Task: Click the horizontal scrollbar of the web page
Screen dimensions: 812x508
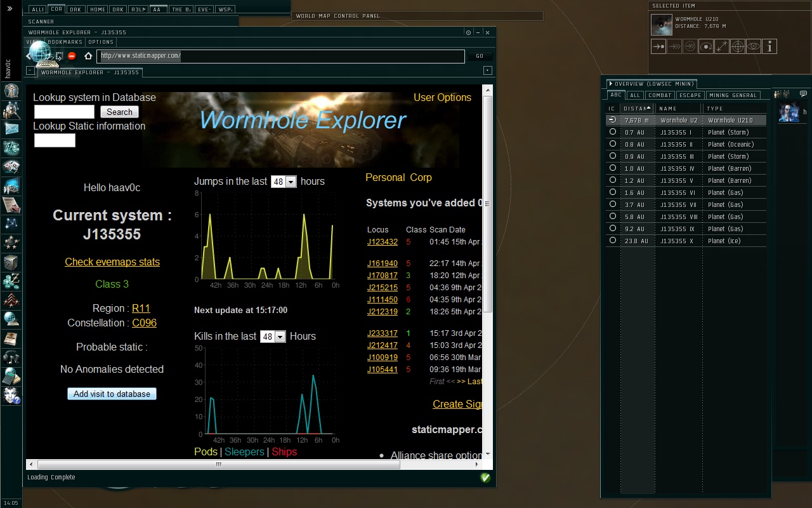Action: coord(218,464)
